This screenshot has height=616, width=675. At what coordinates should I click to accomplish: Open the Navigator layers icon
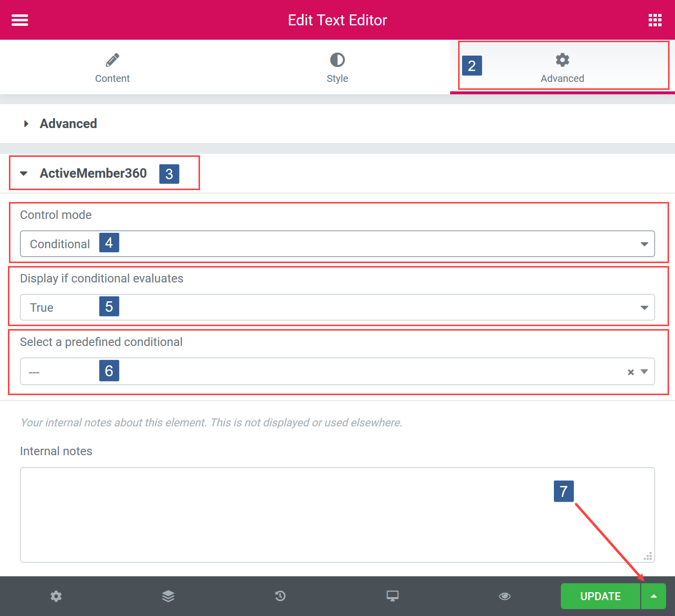pos(168,596)
